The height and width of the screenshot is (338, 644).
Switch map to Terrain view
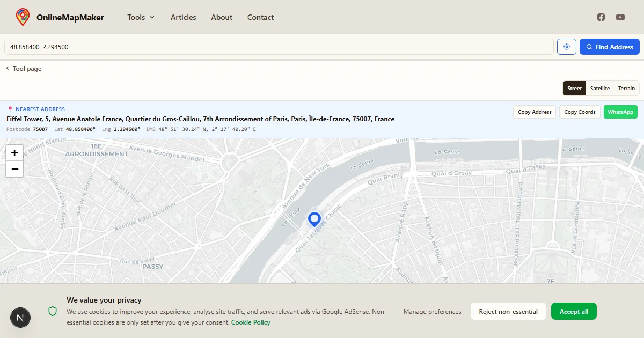(x=626, y=89)
